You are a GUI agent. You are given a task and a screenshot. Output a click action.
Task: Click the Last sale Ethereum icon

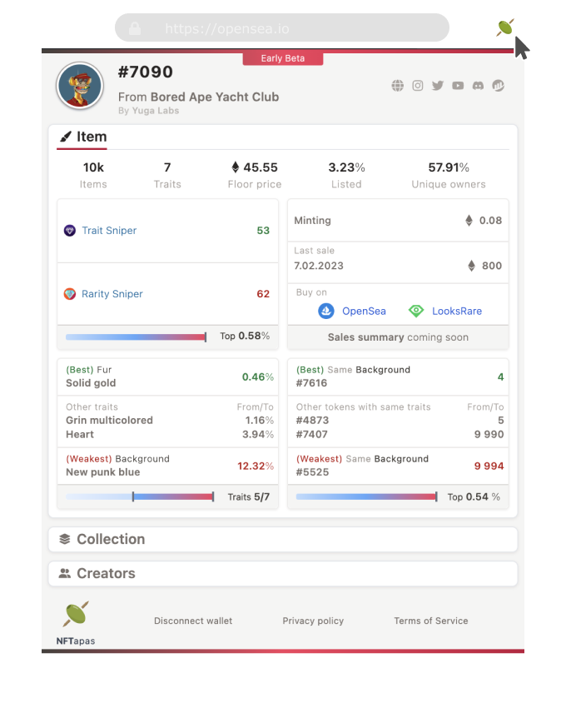(x=471, y=266)
